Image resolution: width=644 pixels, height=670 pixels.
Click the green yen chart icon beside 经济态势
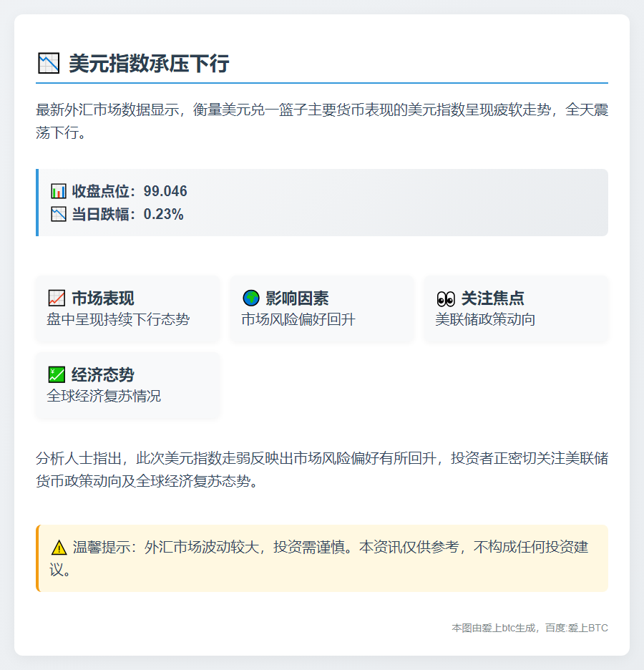pyautogui.click(x=57, y=374)
